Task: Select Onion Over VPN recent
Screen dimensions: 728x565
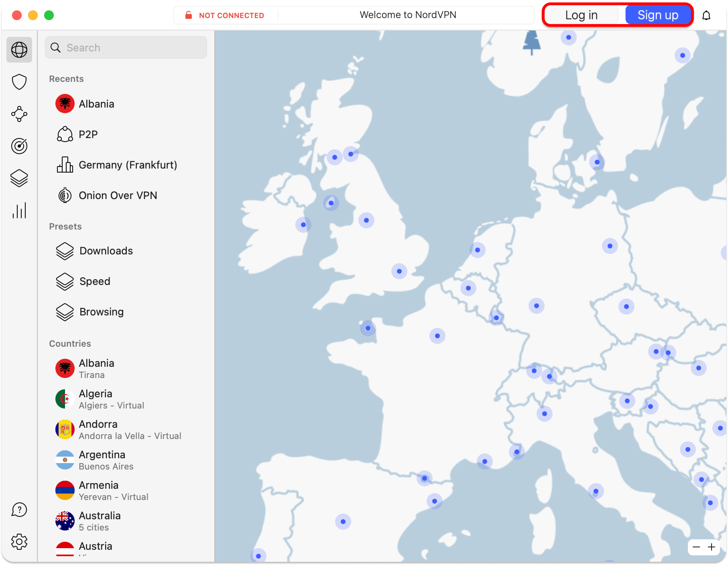Action: point(118,195)
